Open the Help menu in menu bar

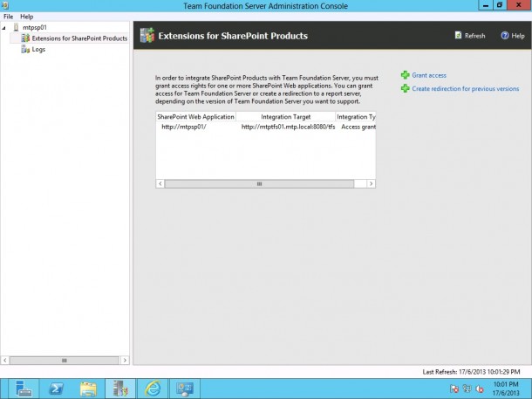26,17
